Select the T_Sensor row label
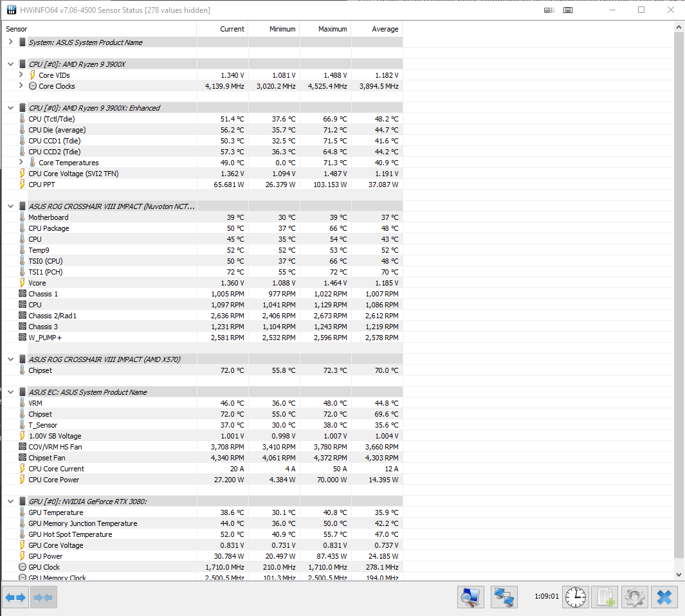The image size is (685, 616). [43, 424]
